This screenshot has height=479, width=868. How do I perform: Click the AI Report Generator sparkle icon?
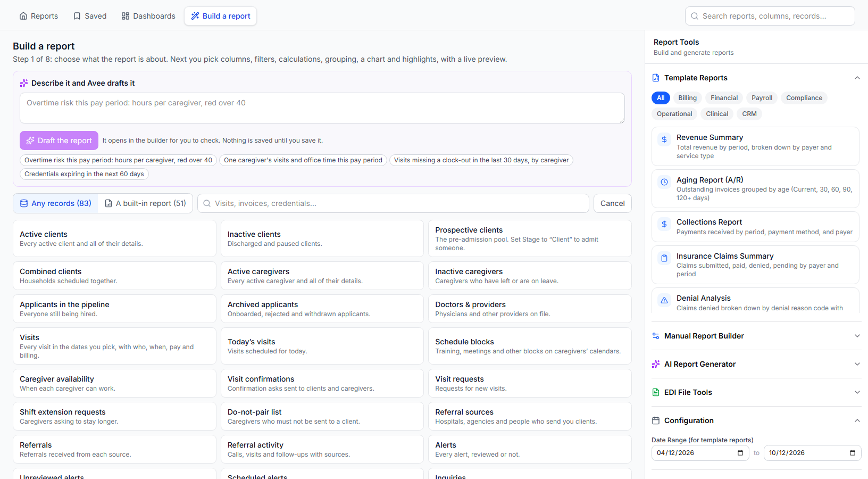point(656,364)
